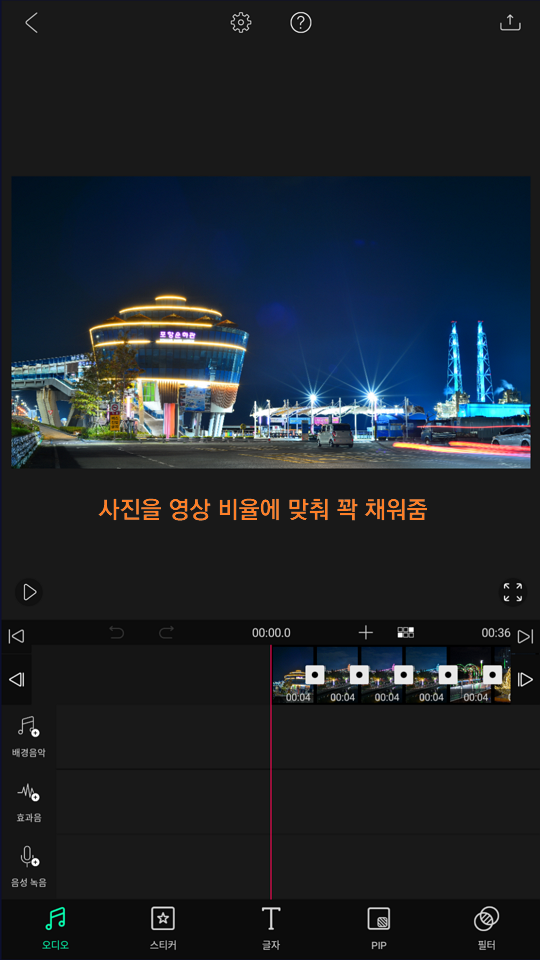Step back one frame with left arrow

(17, 680)
